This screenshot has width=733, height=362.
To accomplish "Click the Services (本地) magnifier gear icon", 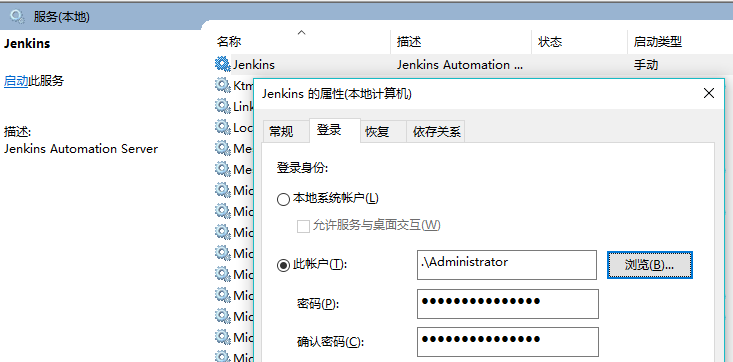I will tap(17, 17).
